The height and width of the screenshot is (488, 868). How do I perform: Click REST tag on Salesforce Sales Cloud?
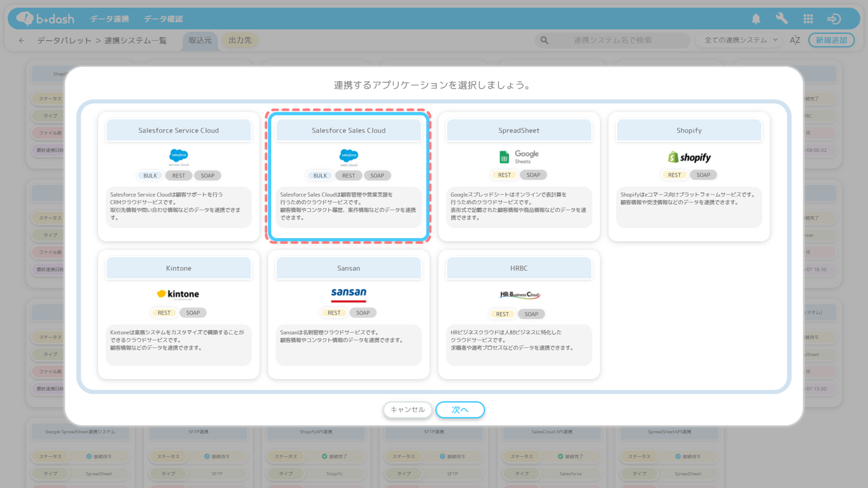pyautogui.click(x=349, y=176)
